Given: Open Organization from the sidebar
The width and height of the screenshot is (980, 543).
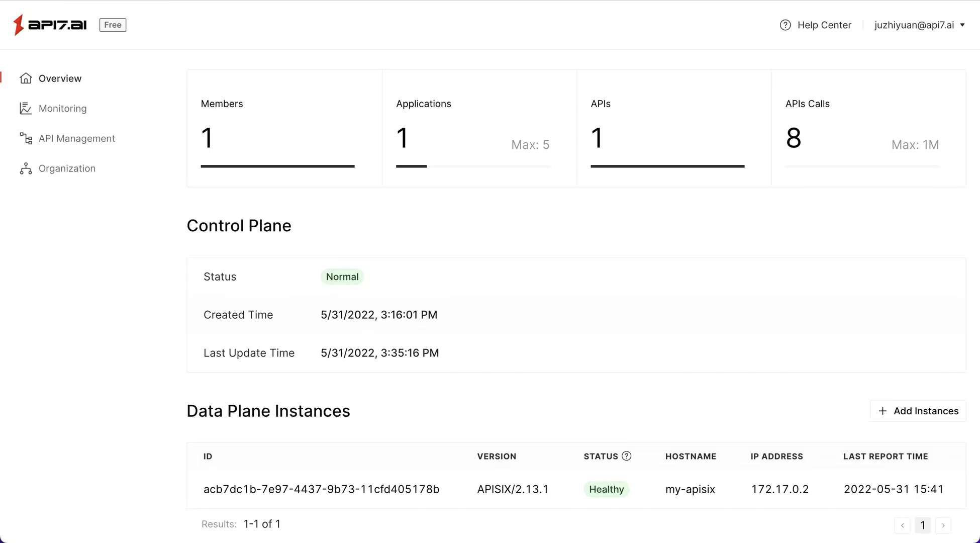Looking at the screenshot, I should pos(67,168).
